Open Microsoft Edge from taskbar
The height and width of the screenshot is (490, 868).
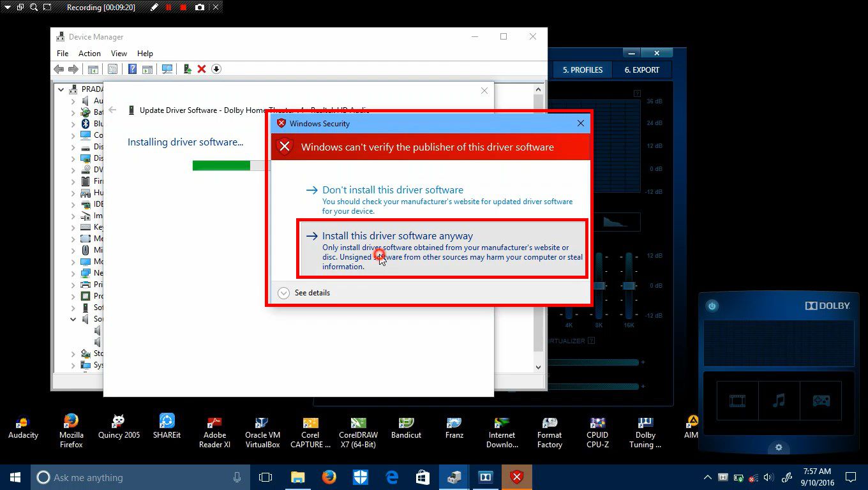click(x=392, y=477)
